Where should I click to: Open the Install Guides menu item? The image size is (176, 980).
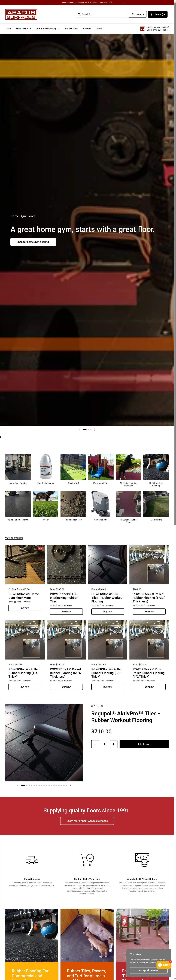[71, 29]
